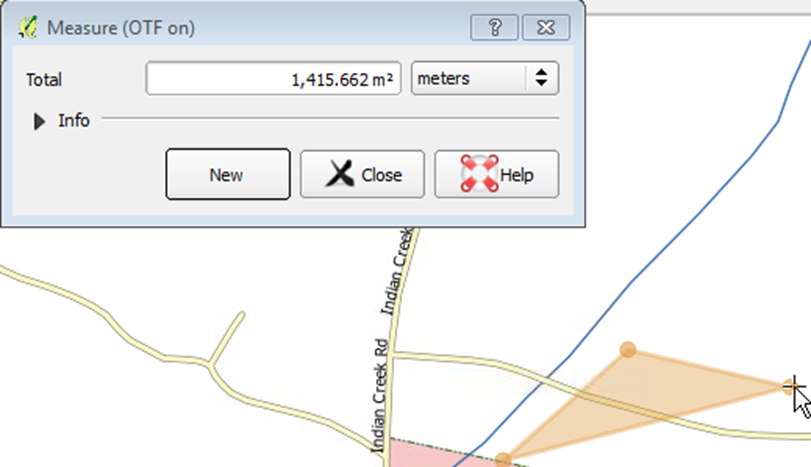This screenshot has width=811, height=467.
Task: Click the New measurement button
Action: pyautogui.click(x=228, y=174)
